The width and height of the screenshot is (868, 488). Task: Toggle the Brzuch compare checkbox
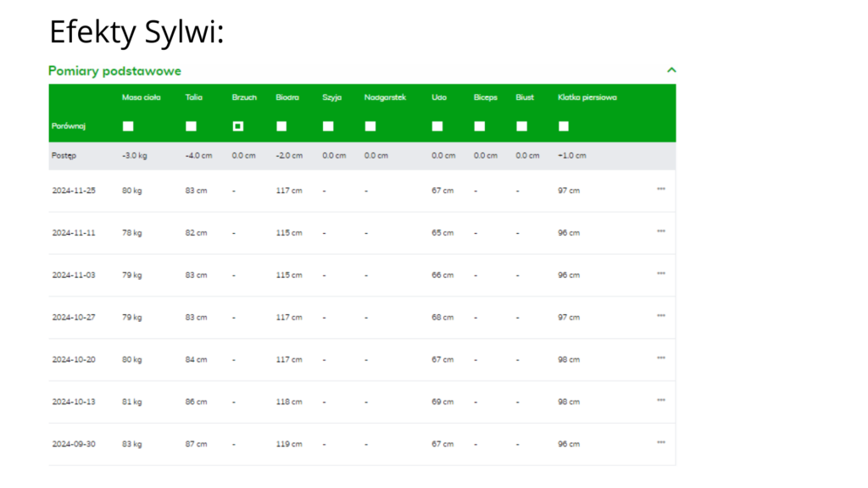click(x=238, y=126)
